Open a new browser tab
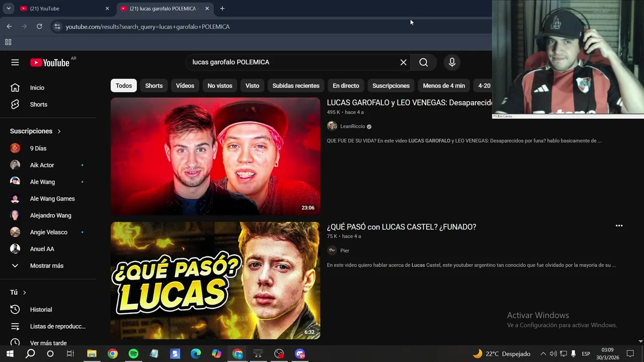Image resolution: width=644 pixels, height=362 pixels. click(x=222, y=9)
